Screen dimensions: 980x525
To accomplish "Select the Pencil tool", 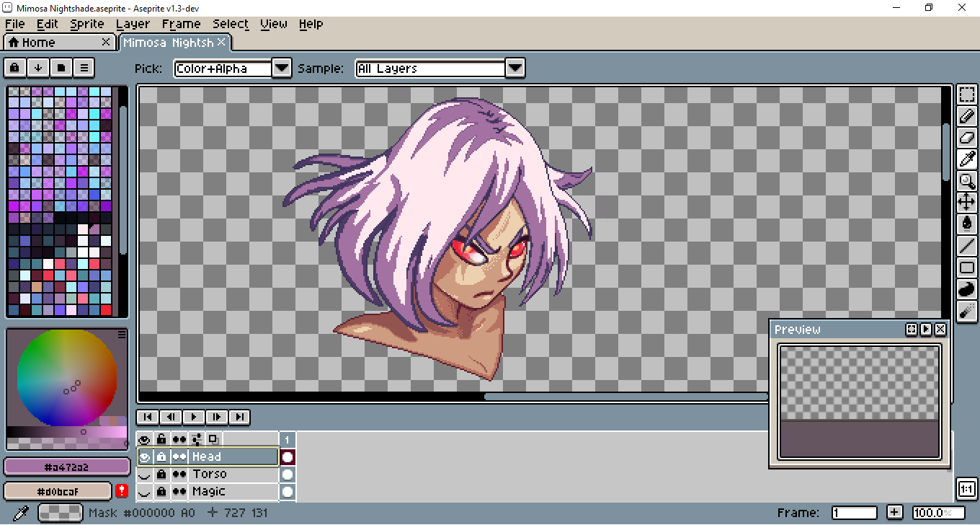I will [x=967, y=116].
